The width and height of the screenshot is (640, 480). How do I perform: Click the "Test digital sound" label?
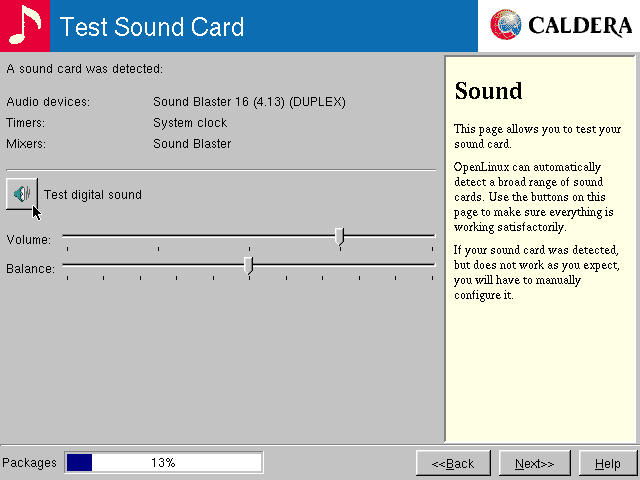coord(92,195)
